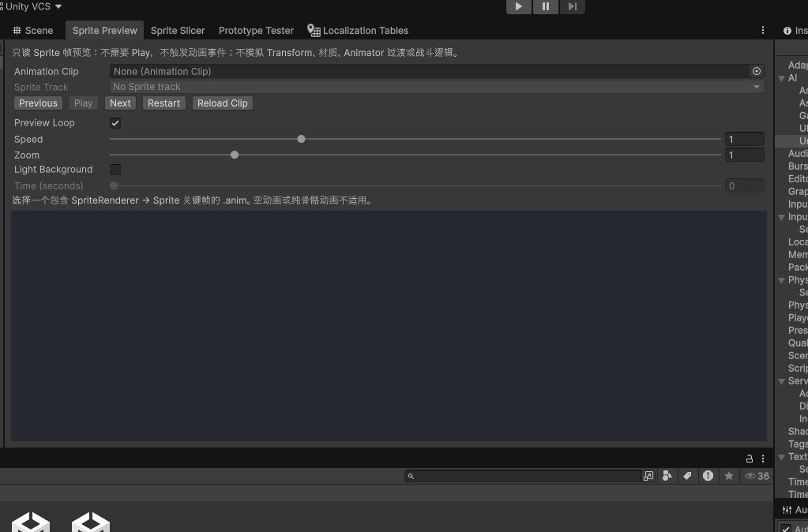Viewport: 808px width, 532px height.
Task: Click the Zoom value field
Action: pos(744,155)
